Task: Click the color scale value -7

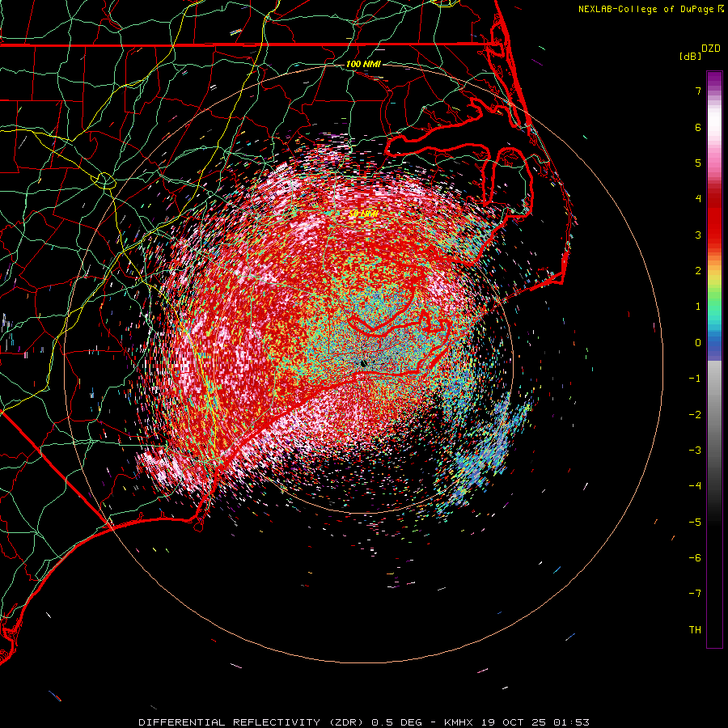Action: coord(695,594)
